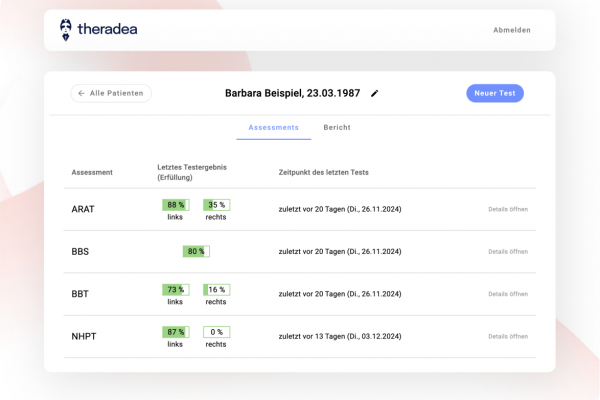The height and width of the screenshot is (400, 600).
Task: Click the theradea logo icon
Action: pos(66,30)
